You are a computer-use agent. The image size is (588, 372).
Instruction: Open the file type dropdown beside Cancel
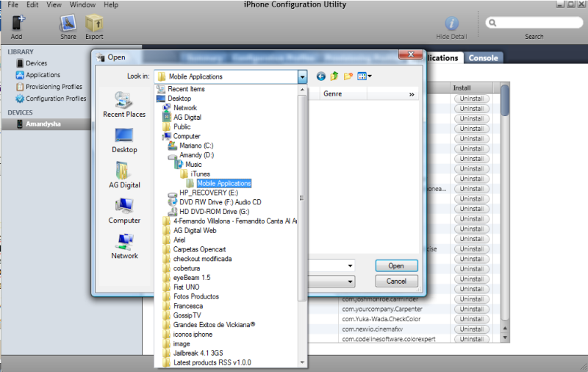tap(350, 282)
